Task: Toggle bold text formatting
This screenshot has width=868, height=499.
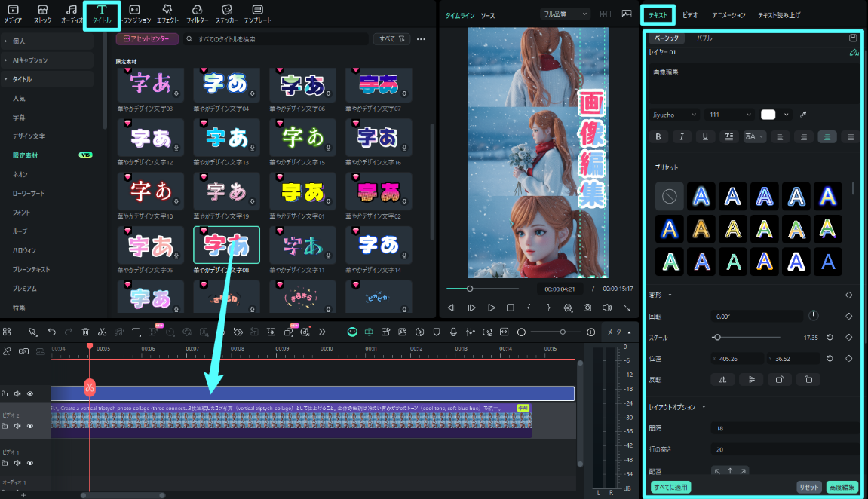Action: point(658,136)
